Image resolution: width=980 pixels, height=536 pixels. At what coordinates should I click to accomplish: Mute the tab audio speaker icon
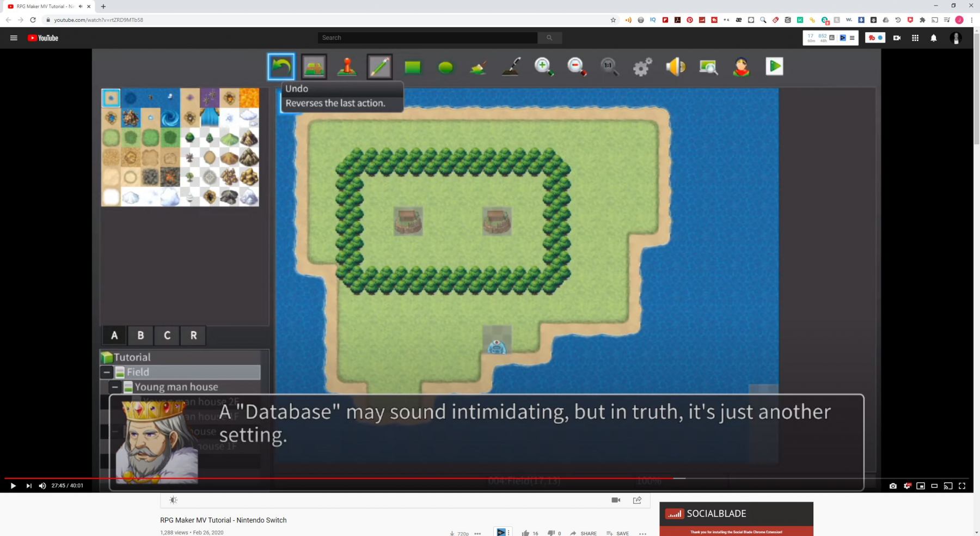click(x=81, y=7)
